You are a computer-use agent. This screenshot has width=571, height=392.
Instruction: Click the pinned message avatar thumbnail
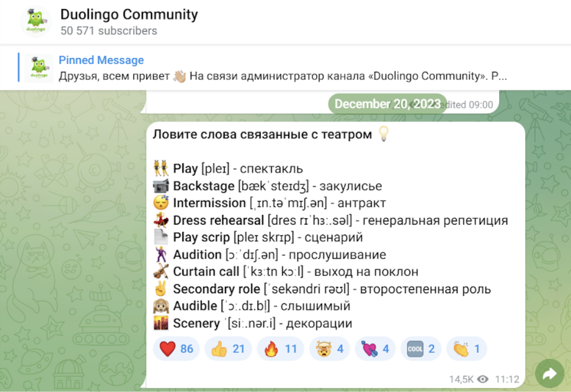coord(39,68)
